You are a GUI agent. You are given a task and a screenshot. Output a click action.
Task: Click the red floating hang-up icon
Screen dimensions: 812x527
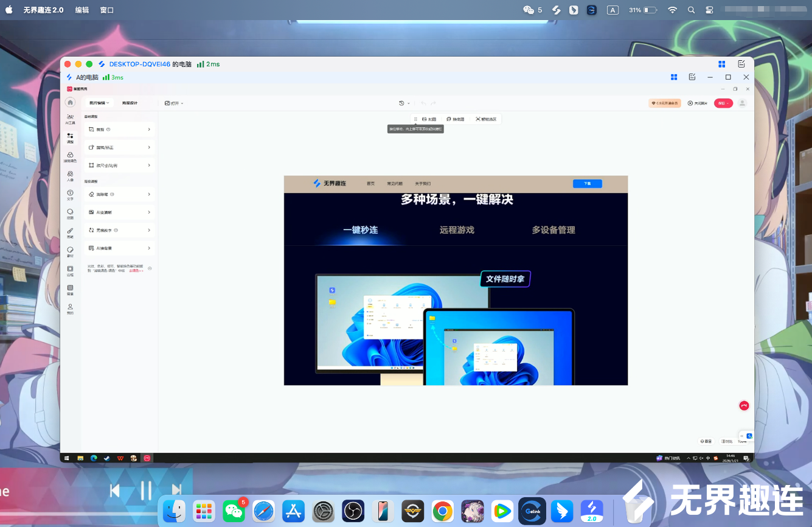tap(744, 406)
